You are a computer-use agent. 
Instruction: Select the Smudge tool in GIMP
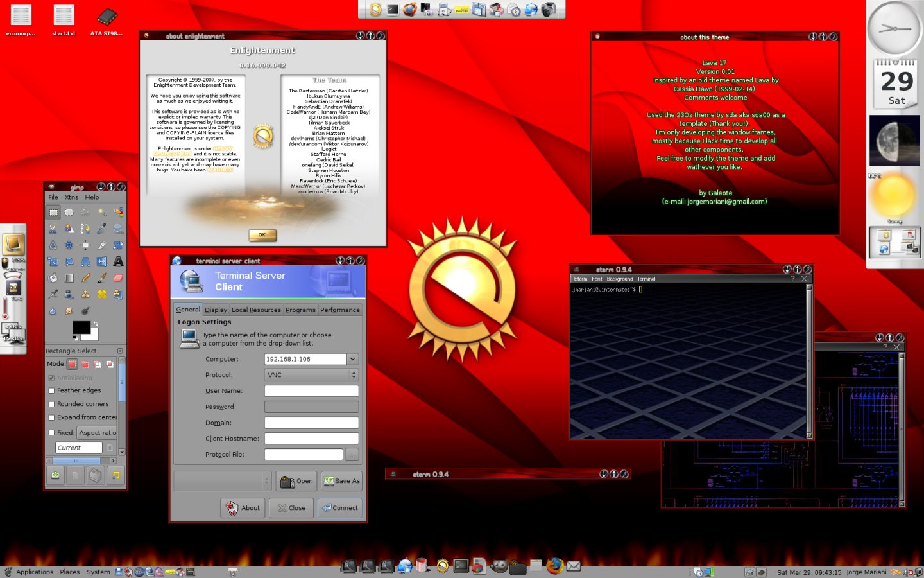(69, 311)
